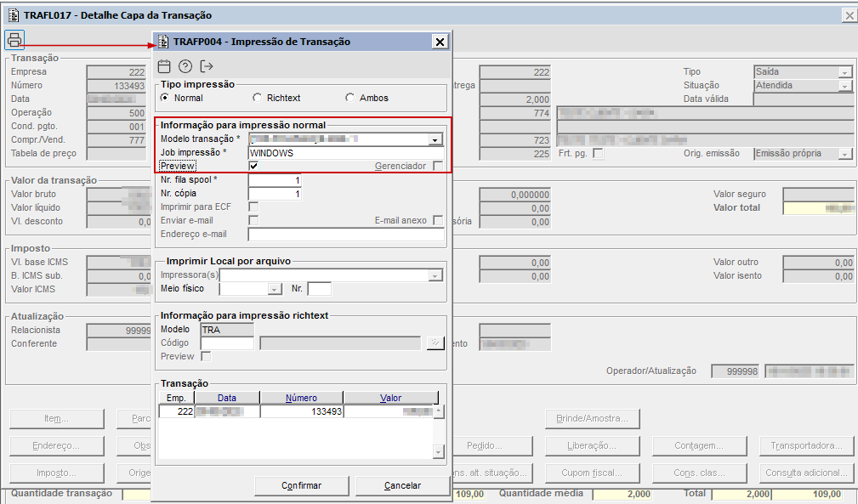The height and width of the screenshot is (504, 858).
Task: Click the Imposto... button
Action: pos(57,473)
